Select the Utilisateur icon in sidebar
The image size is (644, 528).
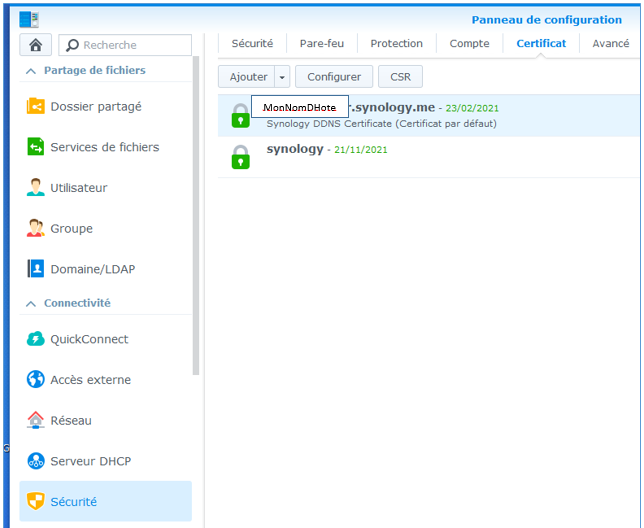[35, 188]
